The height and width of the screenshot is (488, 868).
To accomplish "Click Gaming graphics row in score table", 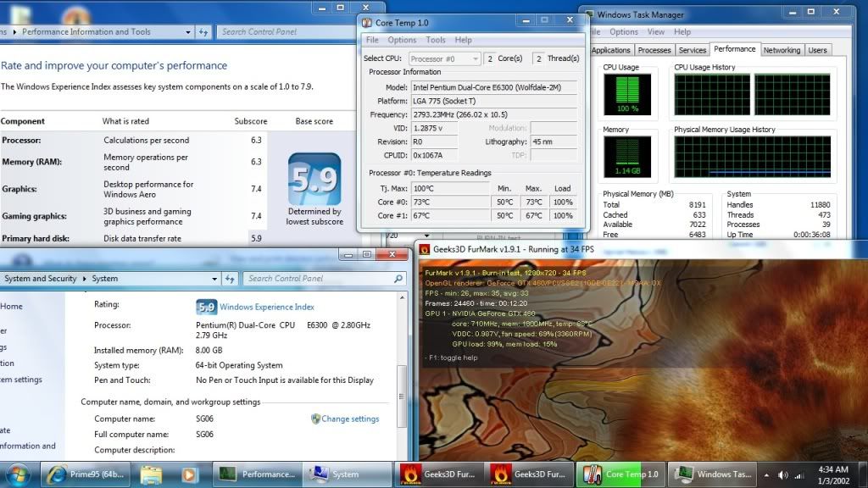I will point(134,216).
